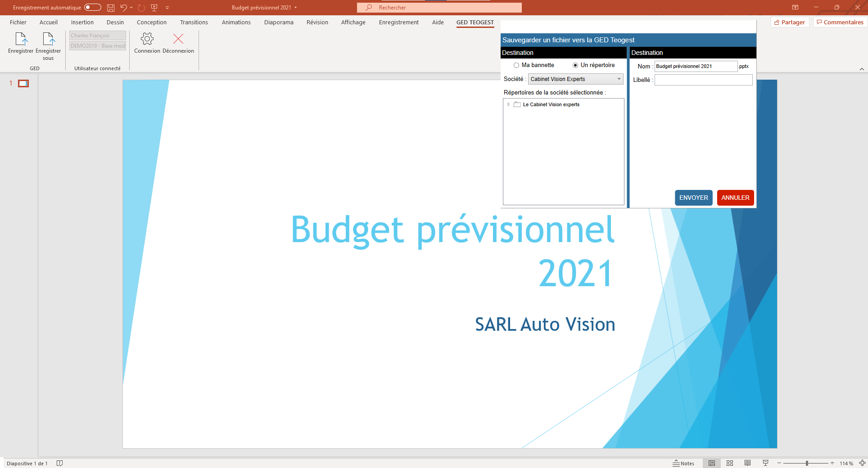Fit slide to current window

(862, 463)
